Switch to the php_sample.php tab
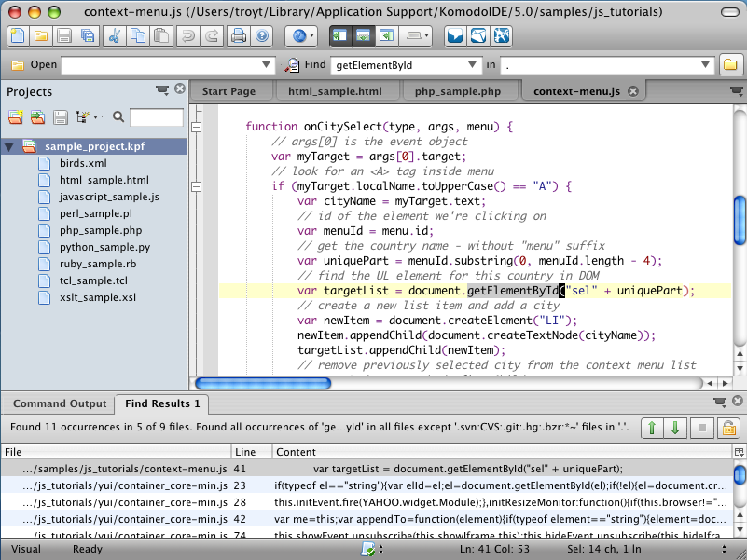 pyautogui.click(x=458, y=91)
